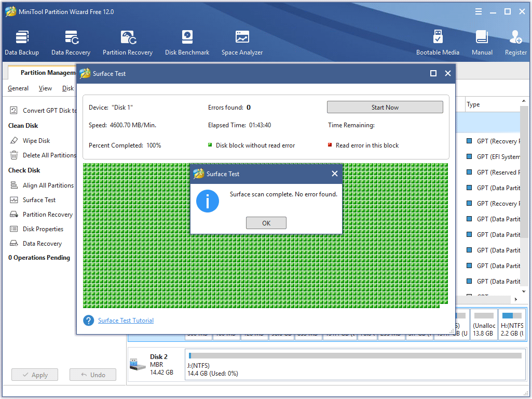Viewport: 532px width, 399px height.
Task: Click 0 Operations Pending header
Action: (39, 258)
